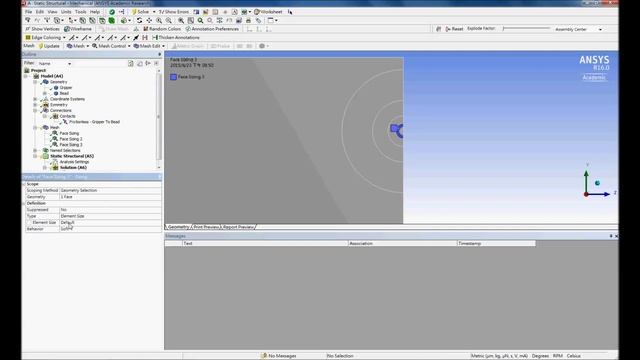640x360 pixels.
Task: Click the Element Size value field
Action: click(x=110, y=222)
